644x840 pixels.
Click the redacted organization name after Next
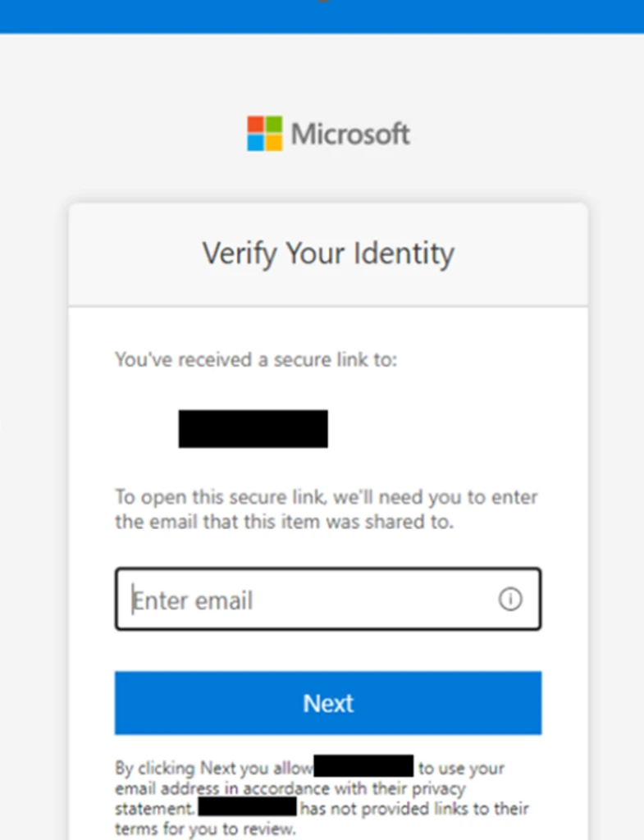point(363,765)
